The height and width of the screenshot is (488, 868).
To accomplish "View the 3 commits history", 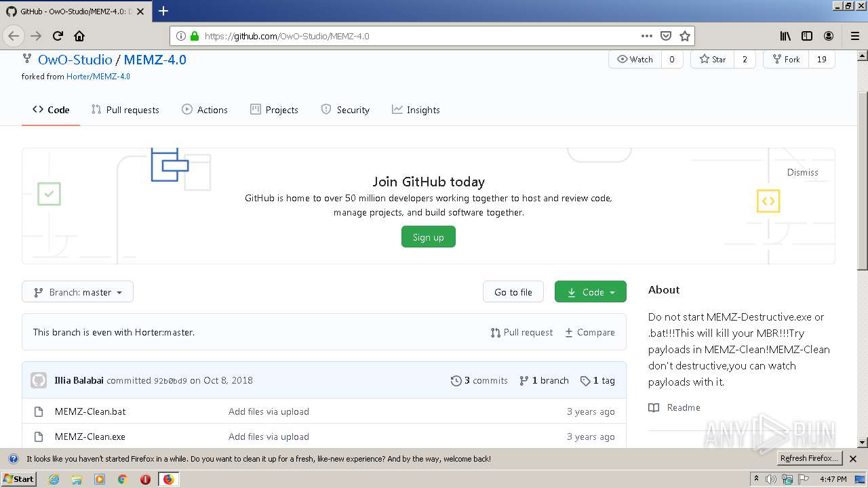I will pyautogui.click(x=479, y=380).
